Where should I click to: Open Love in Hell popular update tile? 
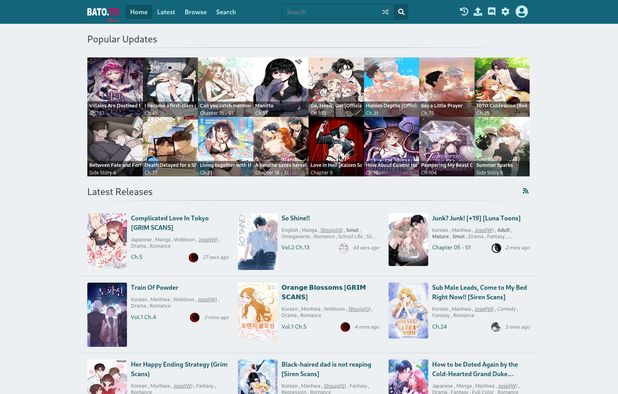tap(336, 147)
